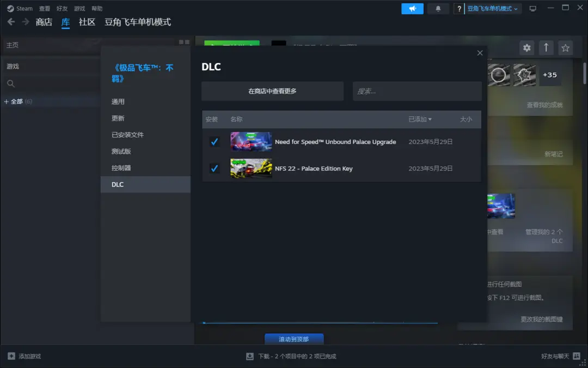The image size is (588, 368).
Task: Click 更改我的截图键 link
Action: (542, 319)
